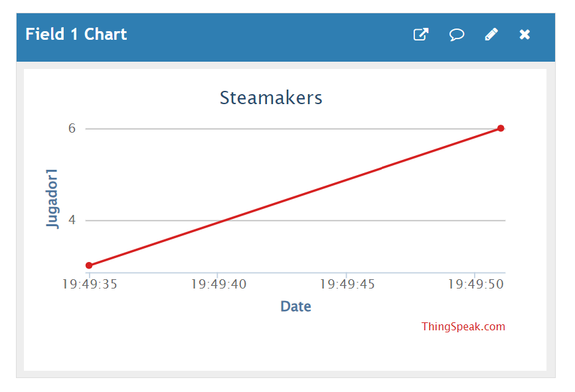Click the 19:49:35 time tick label

tap(90, 285)
